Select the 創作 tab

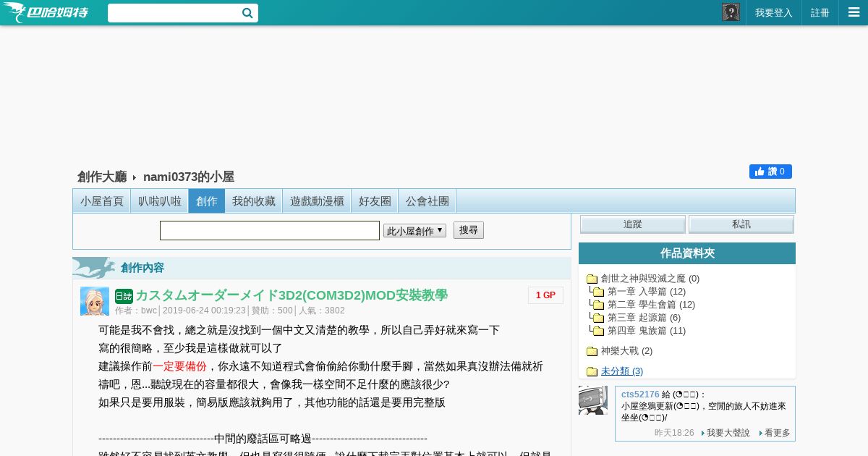(x=207, y=200)
